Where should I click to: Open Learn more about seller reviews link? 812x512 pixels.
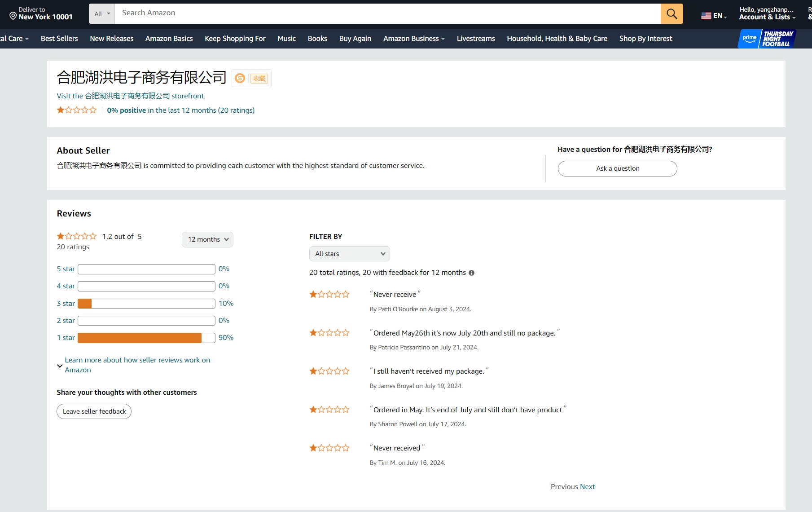pyautogui.click(x=137, y=365)
